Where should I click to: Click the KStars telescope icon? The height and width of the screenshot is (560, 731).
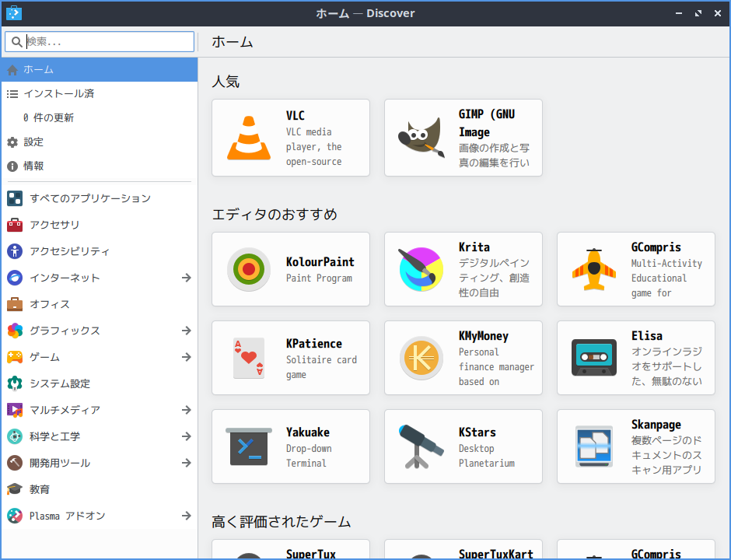[421, 446]
